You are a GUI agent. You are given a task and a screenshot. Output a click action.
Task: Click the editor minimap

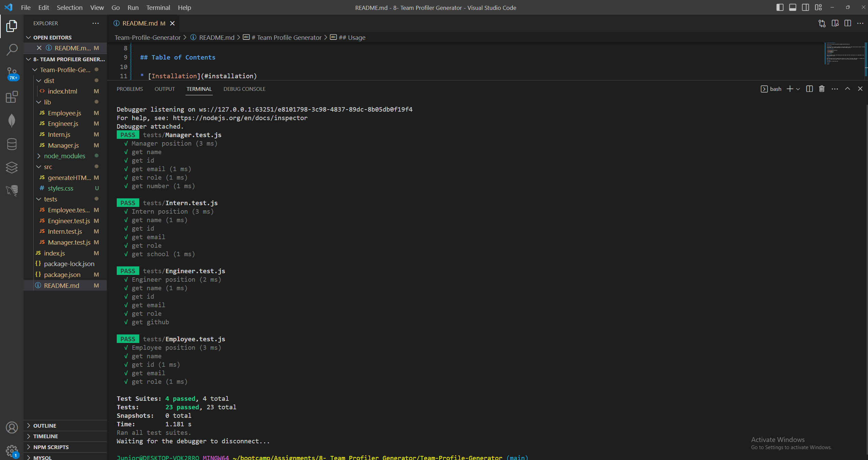[844, 54]
